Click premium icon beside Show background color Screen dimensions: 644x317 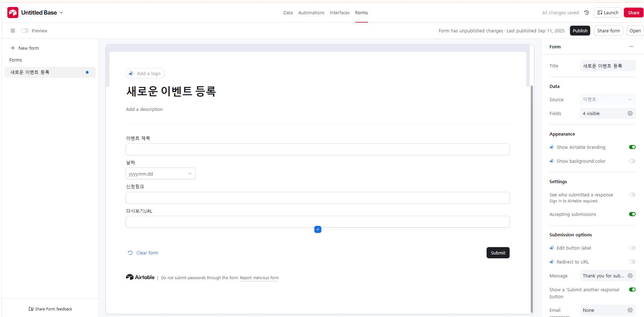point(552,161)
